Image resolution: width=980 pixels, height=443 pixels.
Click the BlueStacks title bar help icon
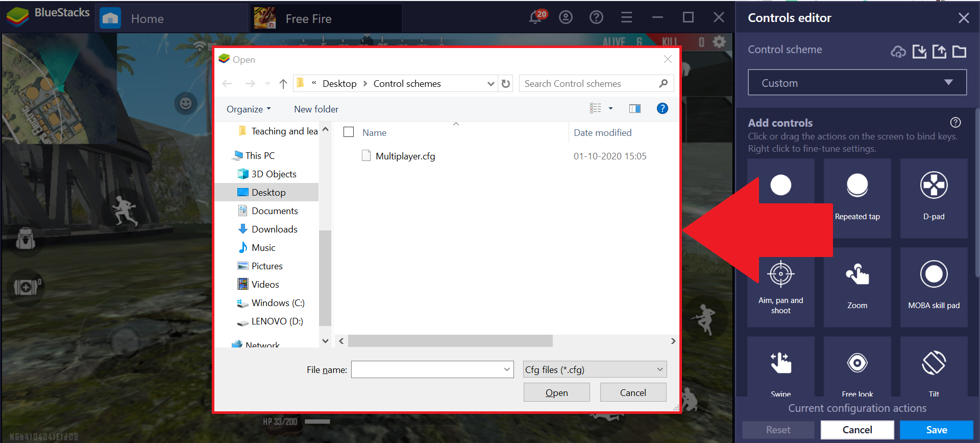point(596,17)
